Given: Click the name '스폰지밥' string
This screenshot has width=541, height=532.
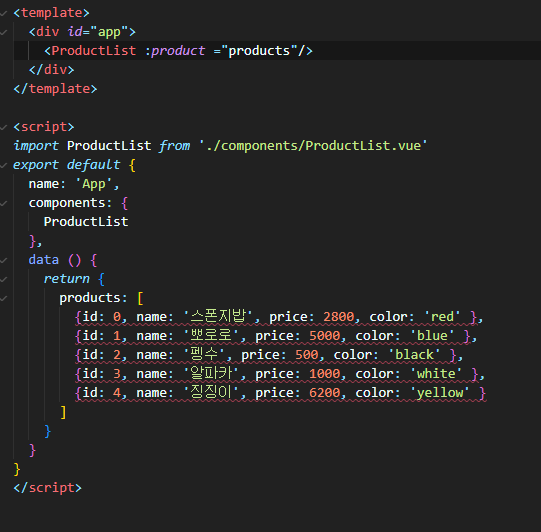Looking at the screenshot, I should (218, 316).
